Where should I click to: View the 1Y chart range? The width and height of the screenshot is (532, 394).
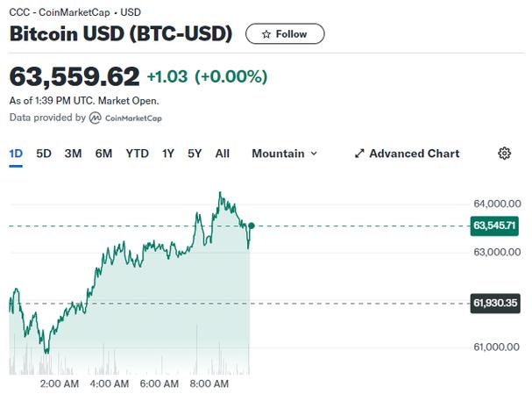[168, 154]
